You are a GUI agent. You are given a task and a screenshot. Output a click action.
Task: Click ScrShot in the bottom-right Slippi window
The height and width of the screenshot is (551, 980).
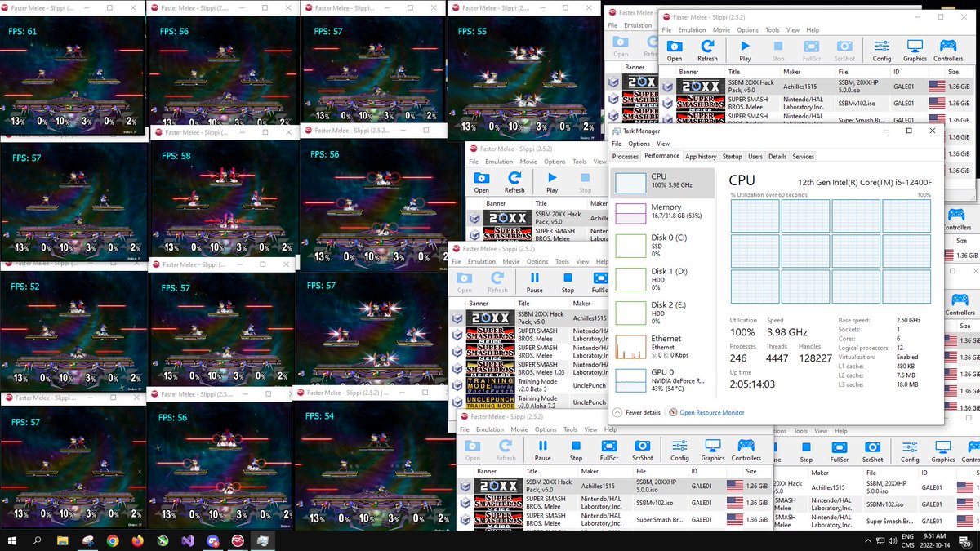pyautogui.click(x=873, y=451)
